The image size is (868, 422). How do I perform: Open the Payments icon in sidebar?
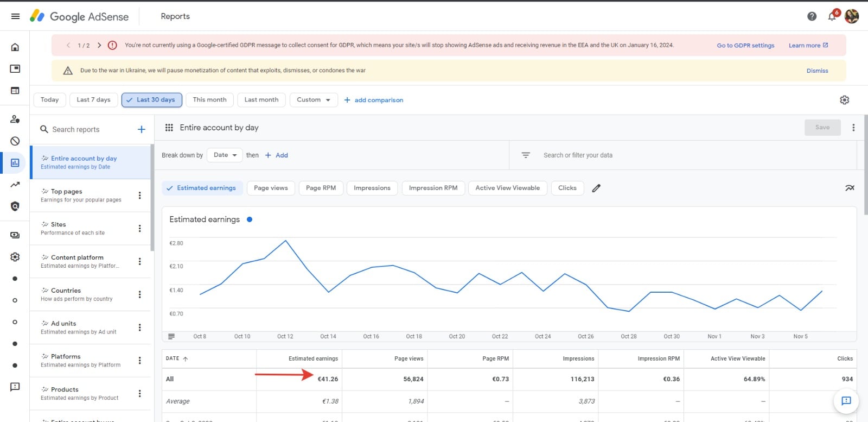[x=15, y=235]
